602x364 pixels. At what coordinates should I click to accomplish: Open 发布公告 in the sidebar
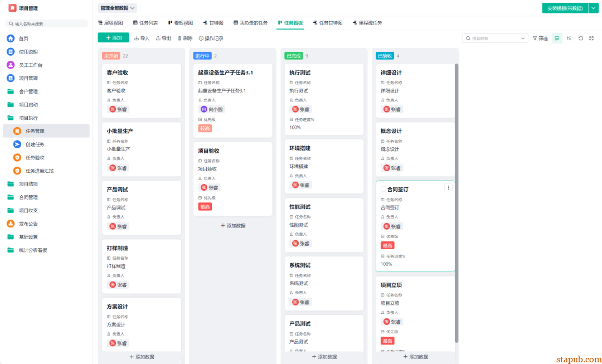28,224
